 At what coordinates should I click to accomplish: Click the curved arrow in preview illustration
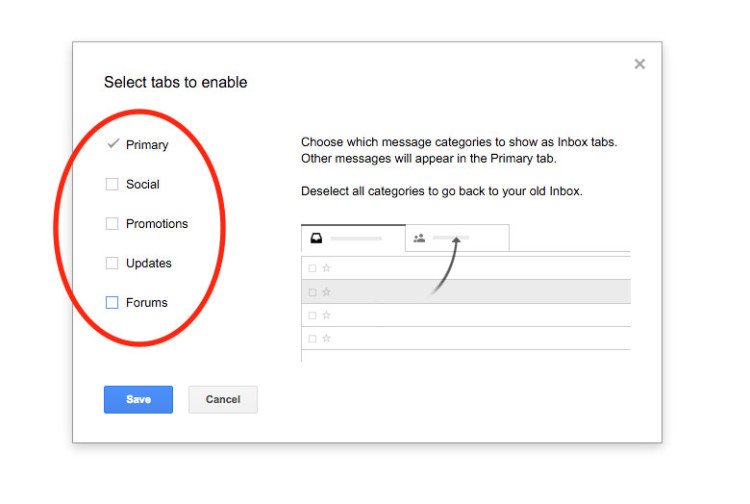pyautogui.click(x=446, y=265)
